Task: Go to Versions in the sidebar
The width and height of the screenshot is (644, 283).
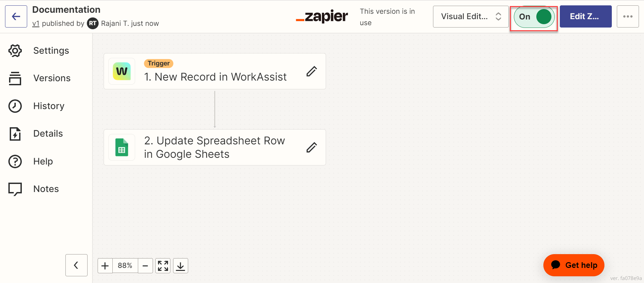Action: pos(52,78)
